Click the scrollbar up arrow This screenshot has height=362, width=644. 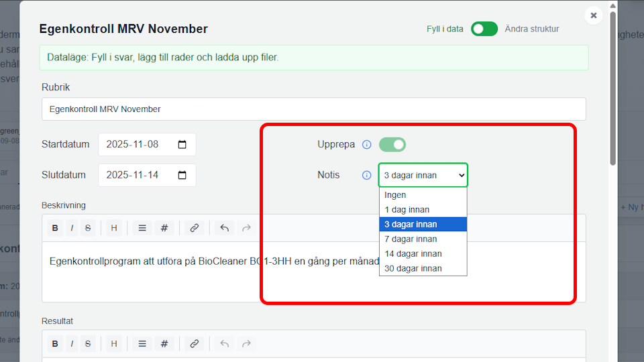click(612, 6)
